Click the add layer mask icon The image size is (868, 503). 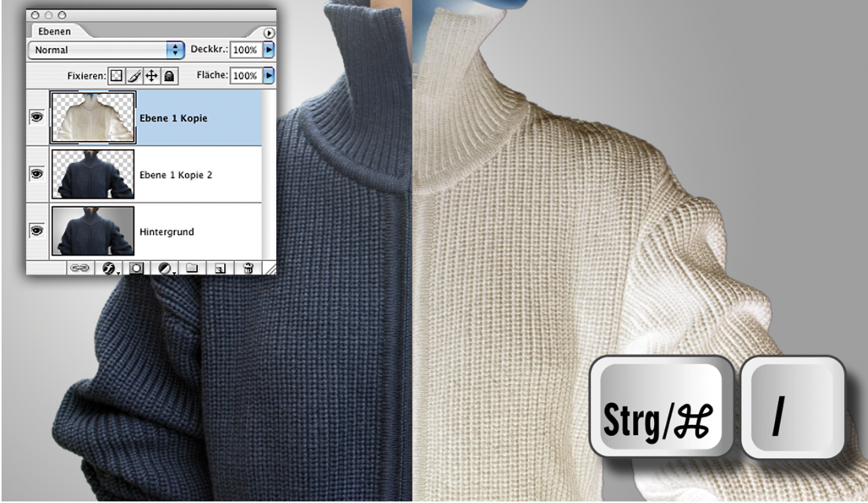pyautogui.click(x=137, y=268)
